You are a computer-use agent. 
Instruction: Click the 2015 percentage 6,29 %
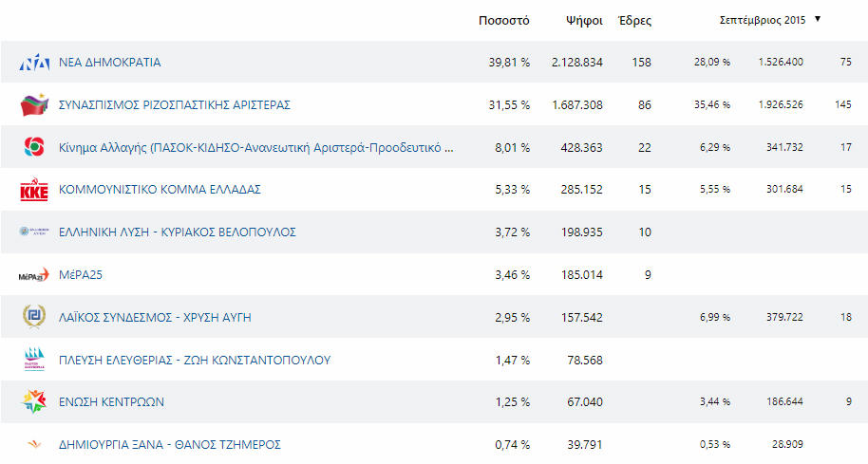715,147
